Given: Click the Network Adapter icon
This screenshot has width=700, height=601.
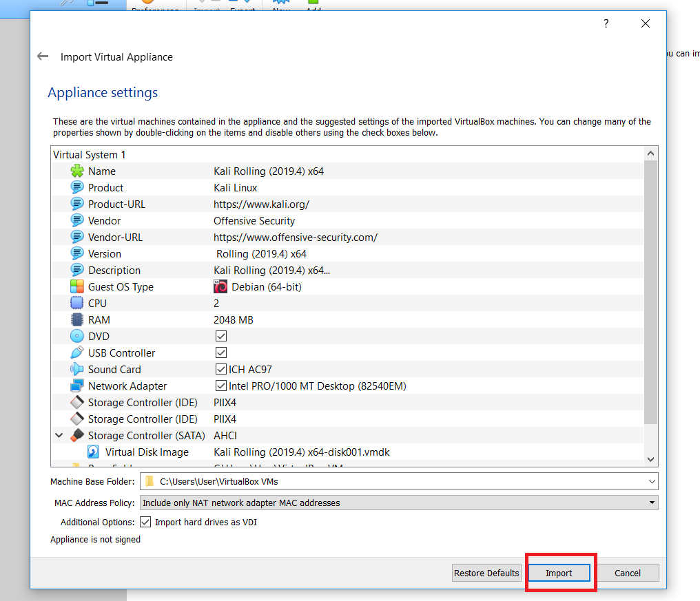Looking at the screenshot, I should pos(76,386).
